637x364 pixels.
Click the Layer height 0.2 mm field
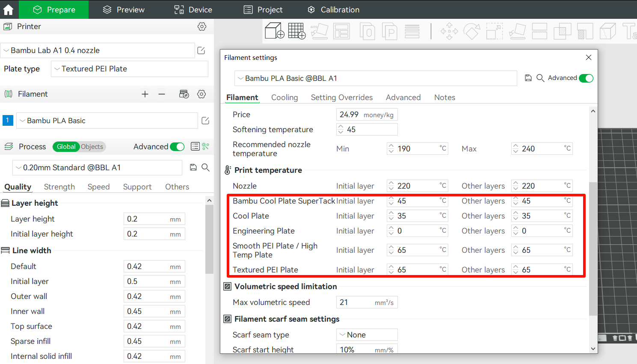154,219
